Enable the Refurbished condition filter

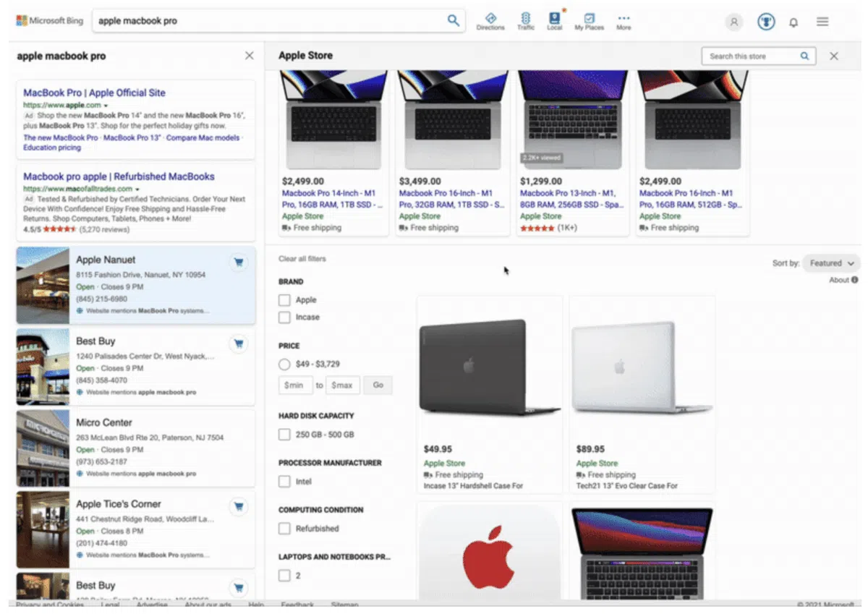click(x=284, y=529)
